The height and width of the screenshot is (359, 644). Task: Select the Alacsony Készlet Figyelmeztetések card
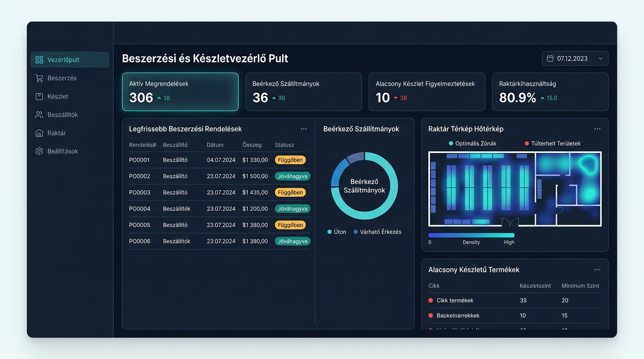[x=427, y=92]
